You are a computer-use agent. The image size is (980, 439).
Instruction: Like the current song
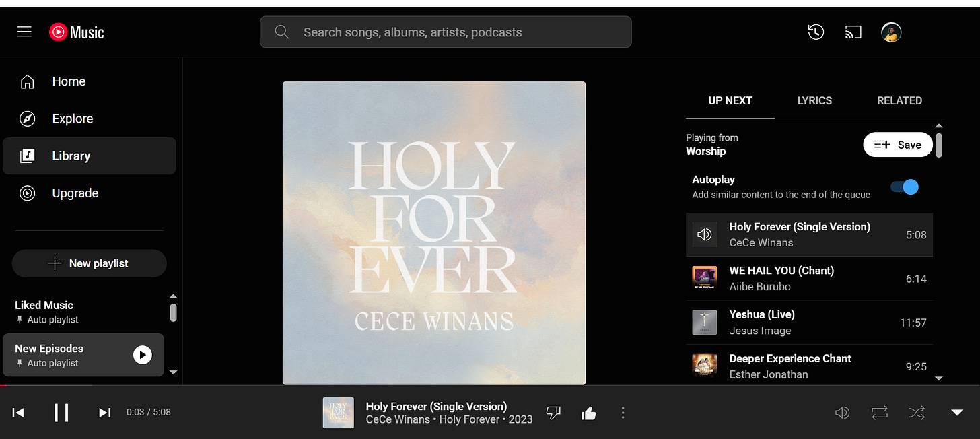(x=589, y=413)
